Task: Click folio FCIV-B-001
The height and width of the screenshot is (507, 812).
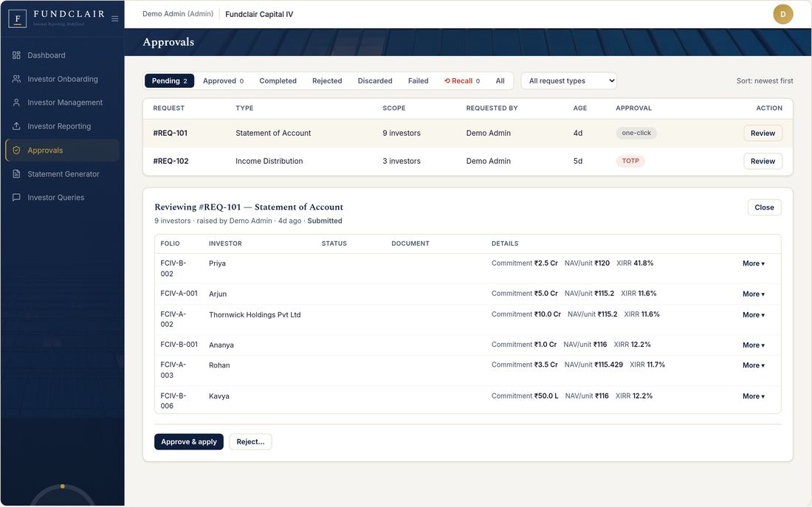Action: 179,345
